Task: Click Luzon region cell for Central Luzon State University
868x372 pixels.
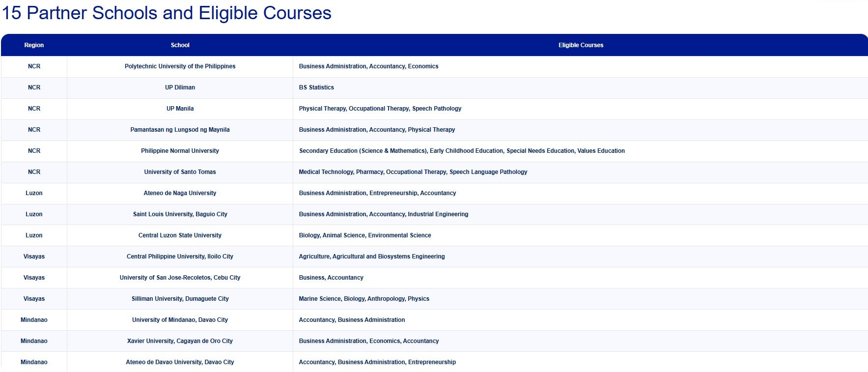Action: coord(34,235)
